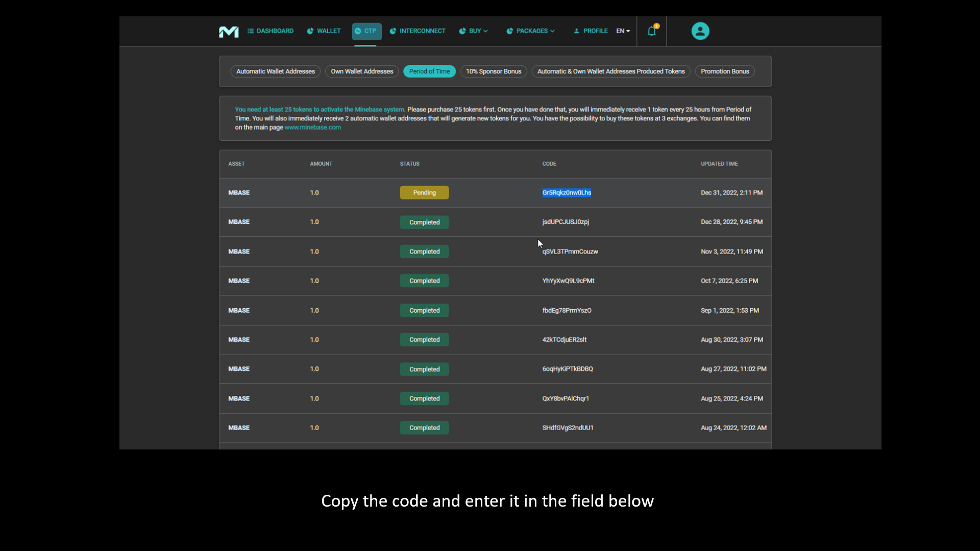Image resolution: width=980 pixels, height=551 pixels.
Task: Click the STATUS column header
Action: click(409, 164)
